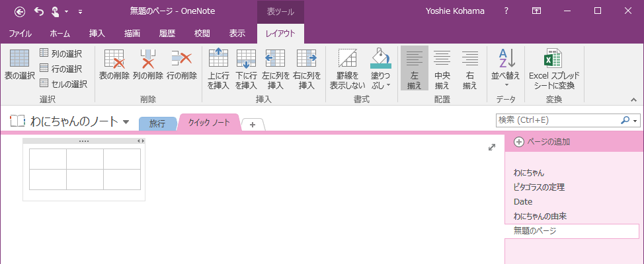Click the search magnifier icon

point(625,120)
